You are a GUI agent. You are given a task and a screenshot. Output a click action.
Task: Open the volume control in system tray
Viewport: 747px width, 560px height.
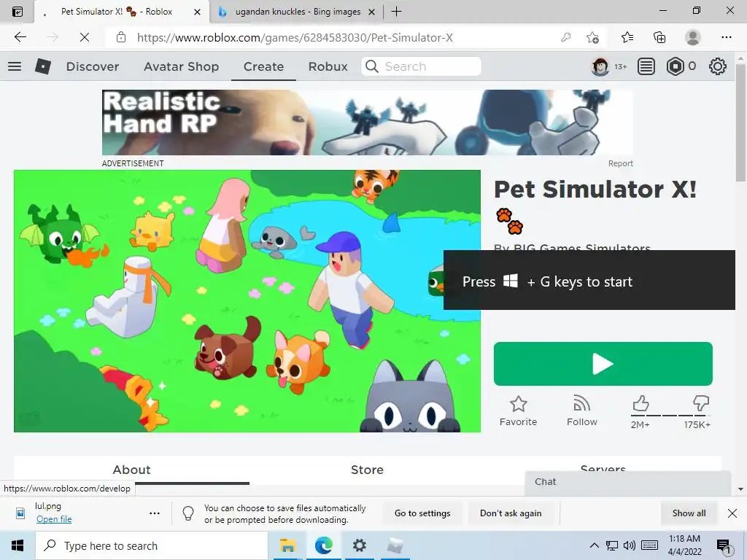coord(630,545)
